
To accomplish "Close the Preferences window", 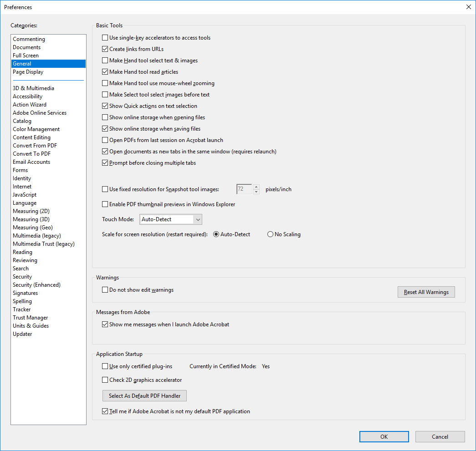I will point(468,7).
